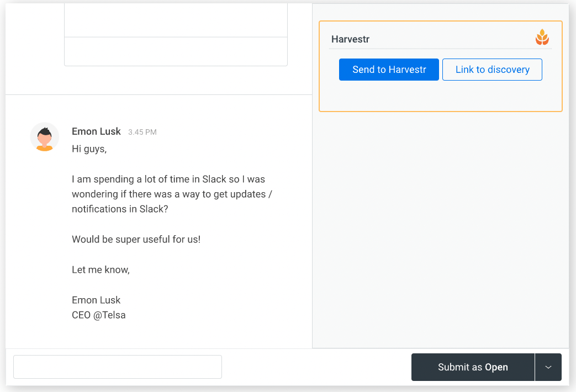Click the Harvestr wheat logo icon
Image resolution: width=576 pixels, height=392 pixels.
(542, 38)
